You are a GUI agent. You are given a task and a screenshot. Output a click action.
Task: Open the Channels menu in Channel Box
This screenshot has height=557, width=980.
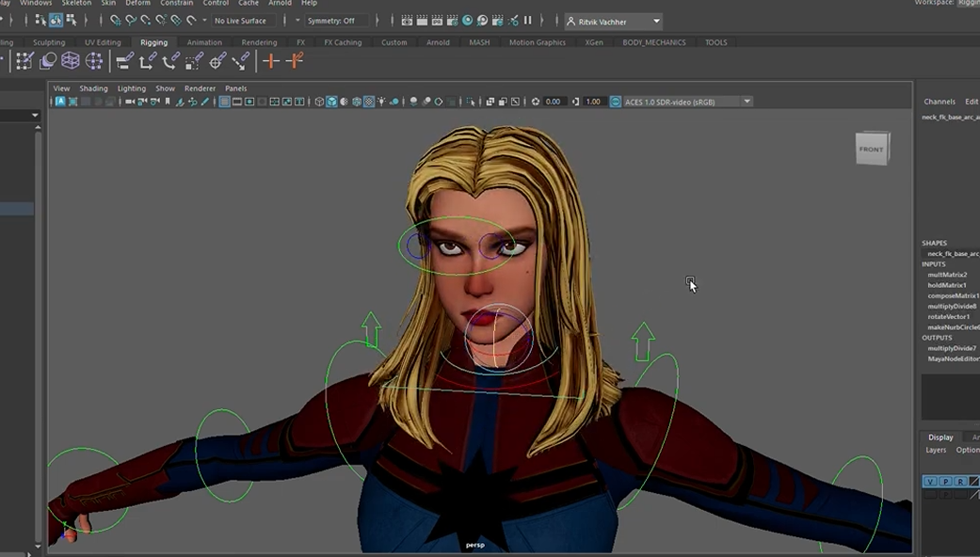[940, 102]
